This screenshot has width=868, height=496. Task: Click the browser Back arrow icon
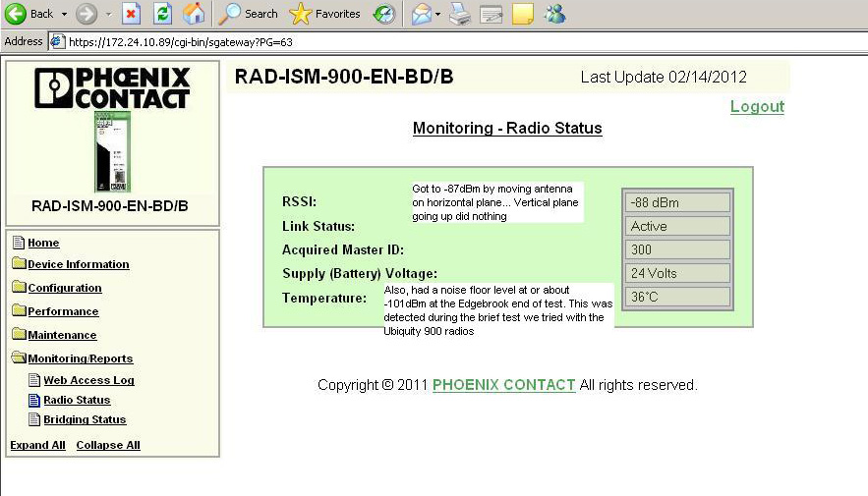[16, 14]
